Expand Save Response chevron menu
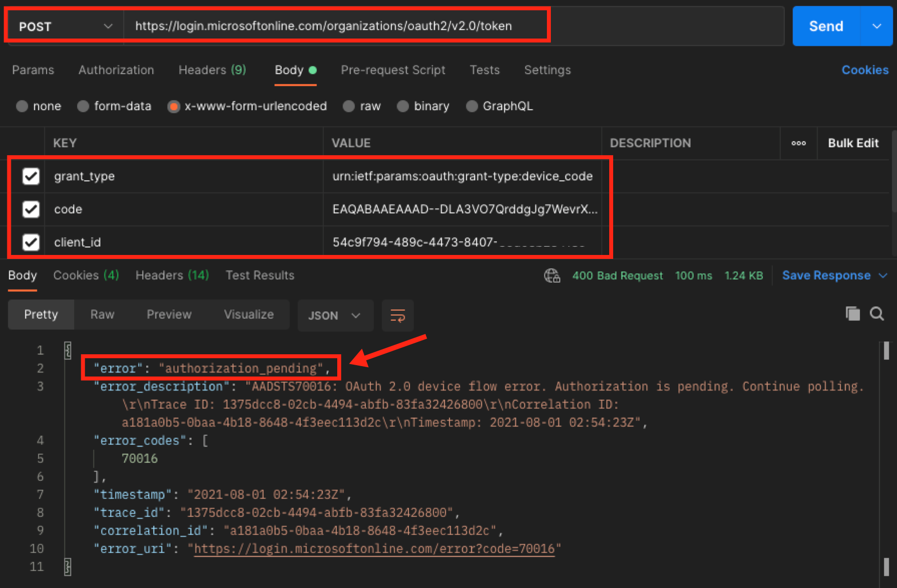This screenshot has width=897, height=588. [883, 275]
